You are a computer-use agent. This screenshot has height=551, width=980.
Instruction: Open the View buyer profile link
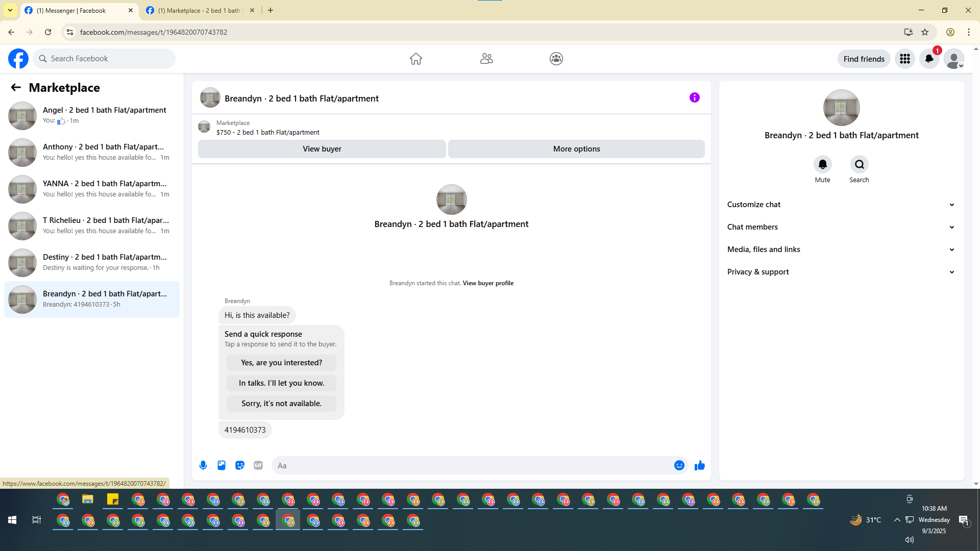[488, 283]
